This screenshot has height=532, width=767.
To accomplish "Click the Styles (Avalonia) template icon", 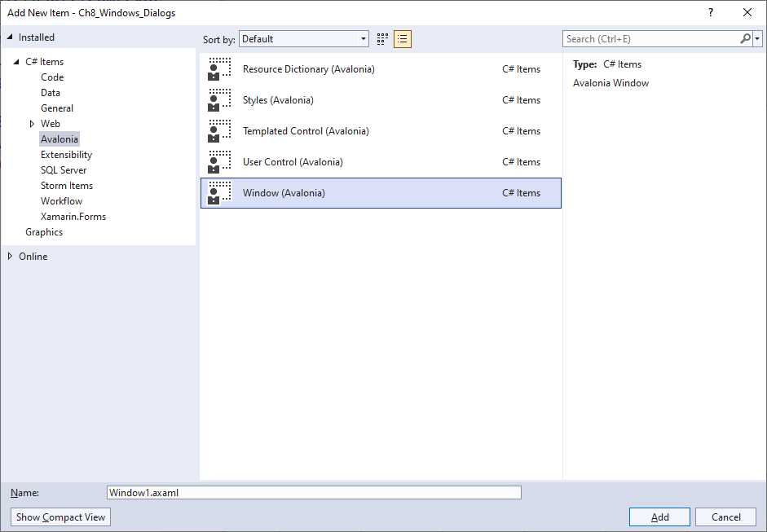I will point(219,99).
